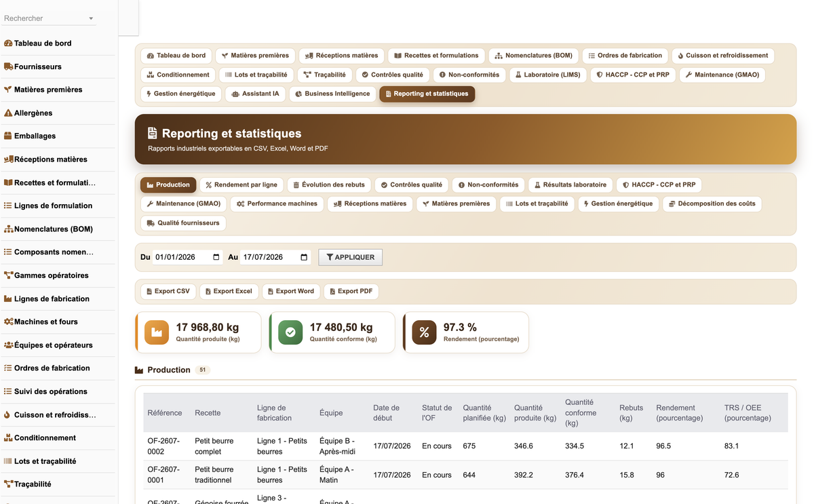Go to Tableau de bord top tab
Image resolution: width=814 pixels, height=504 pixels.
click(x=176, y=56)
